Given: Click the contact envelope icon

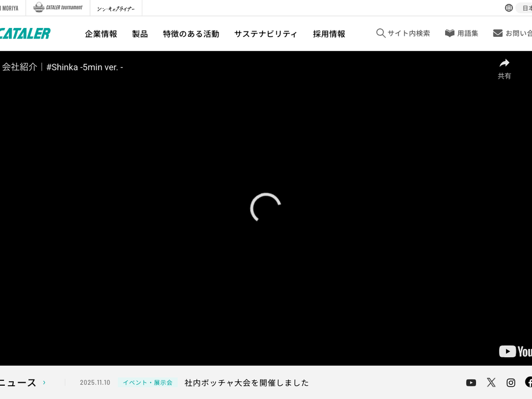Looking at the screenshot, I should [497, 33].
